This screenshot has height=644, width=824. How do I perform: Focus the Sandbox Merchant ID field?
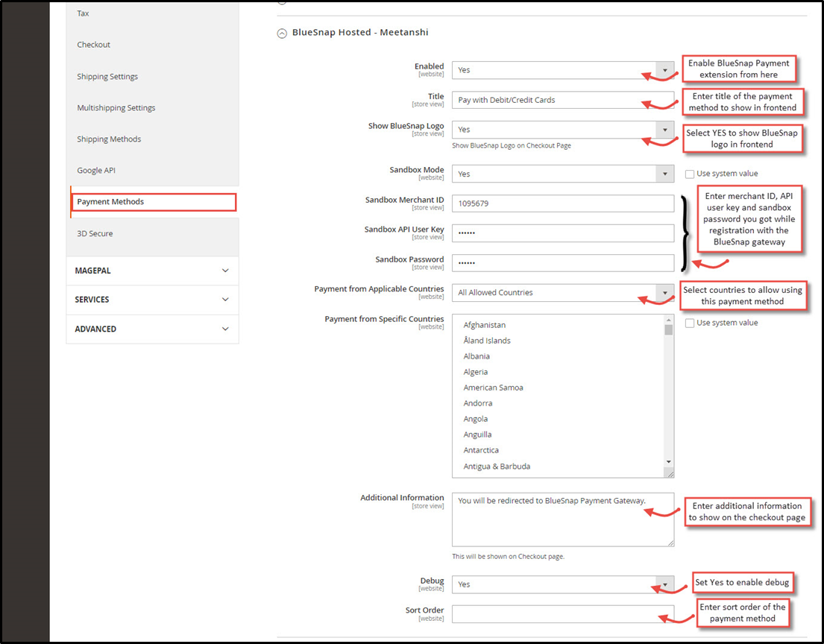tap(563, 203)
